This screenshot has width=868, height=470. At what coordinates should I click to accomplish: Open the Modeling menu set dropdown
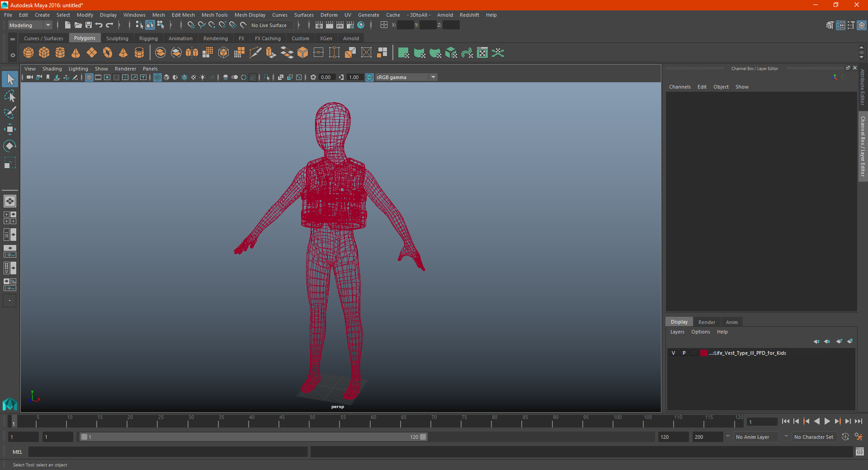pyautogui.click(x=30, y=25)
